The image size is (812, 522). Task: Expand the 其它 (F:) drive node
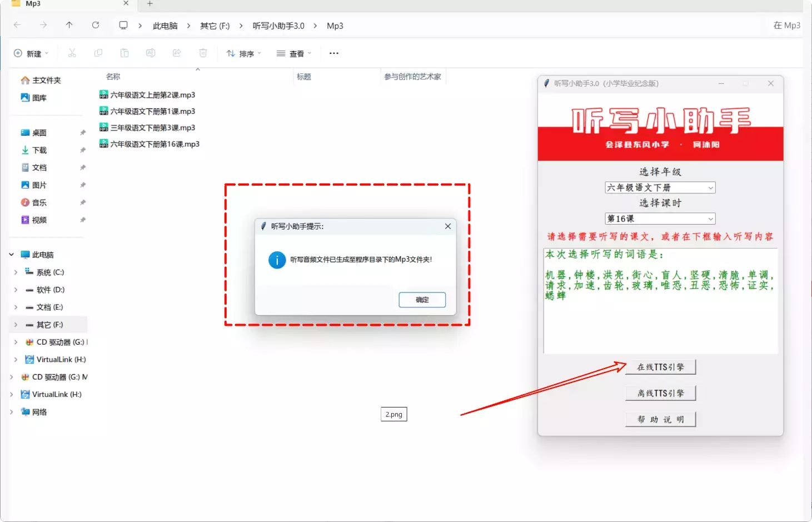click(x=15, y=324)
